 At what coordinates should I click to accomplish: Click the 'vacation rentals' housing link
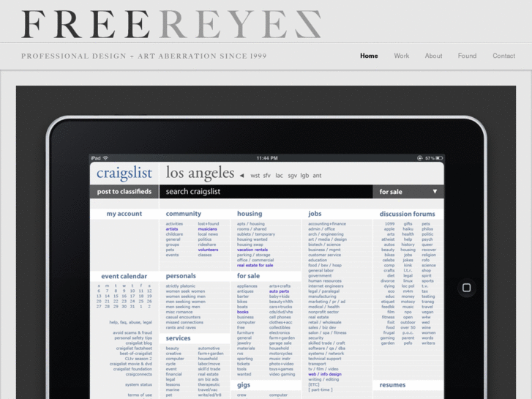tap(252, 250)
